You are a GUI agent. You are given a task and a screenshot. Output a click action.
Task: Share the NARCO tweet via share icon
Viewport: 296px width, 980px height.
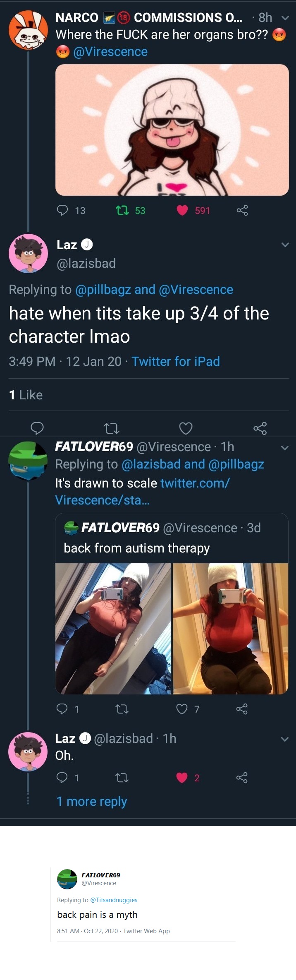click(242, 211)
